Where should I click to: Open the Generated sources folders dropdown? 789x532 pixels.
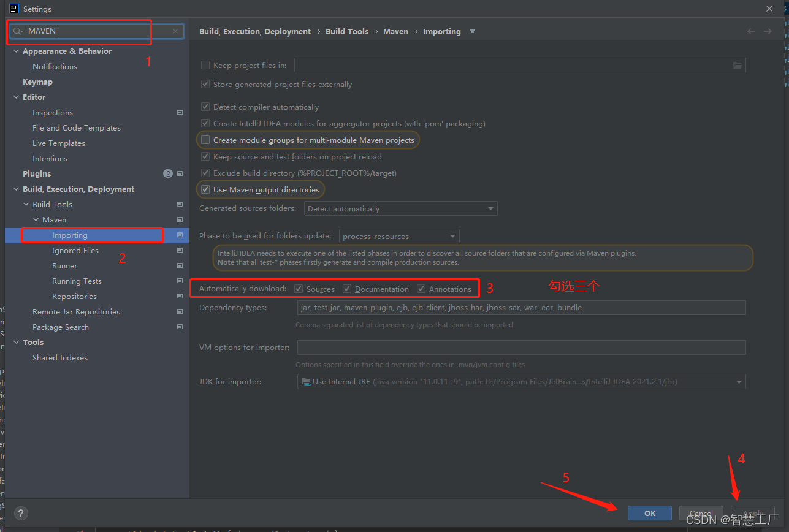point(489,208)
